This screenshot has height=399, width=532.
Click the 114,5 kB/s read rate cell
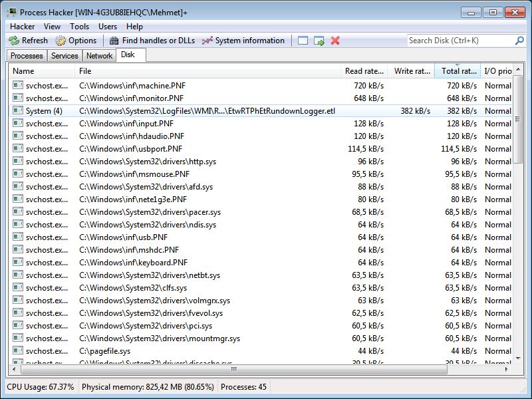pyautogui.click(x=366, y=149)
